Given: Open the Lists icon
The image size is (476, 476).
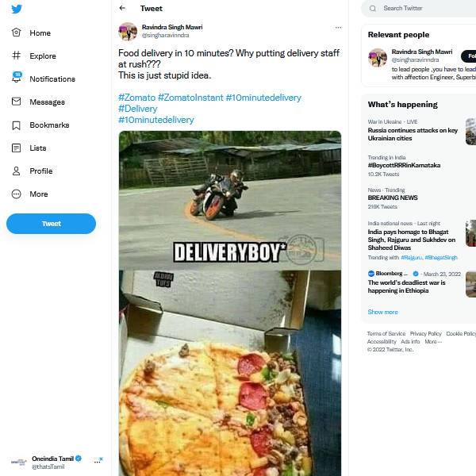Looking at the screenshot, I should click(x=17, y=148).
